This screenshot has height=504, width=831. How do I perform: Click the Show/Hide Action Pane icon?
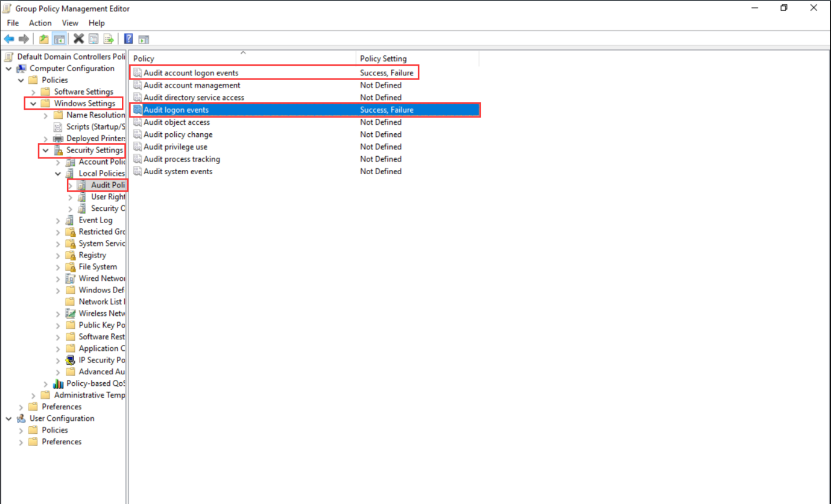point(144,39)
